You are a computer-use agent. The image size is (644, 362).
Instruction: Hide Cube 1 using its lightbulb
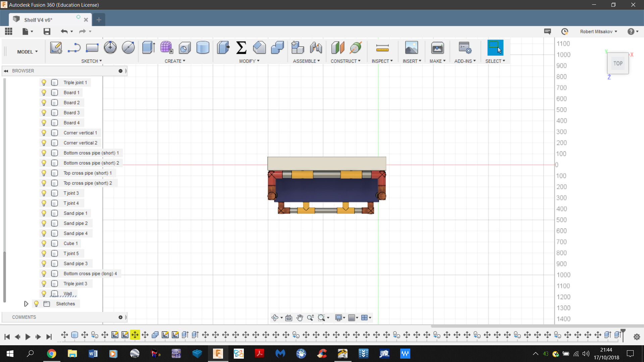coord(44,243)
